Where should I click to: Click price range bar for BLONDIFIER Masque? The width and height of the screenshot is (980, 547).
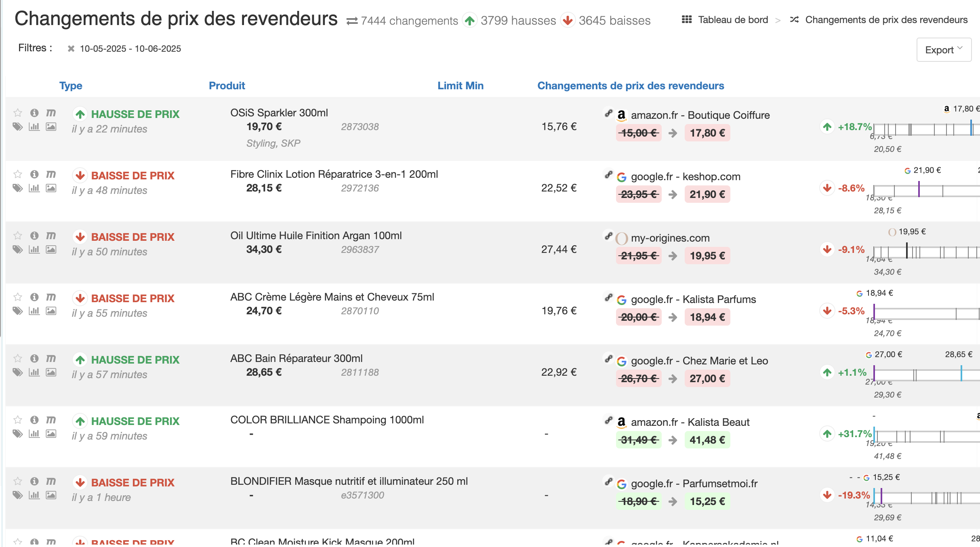click(927, 498)
